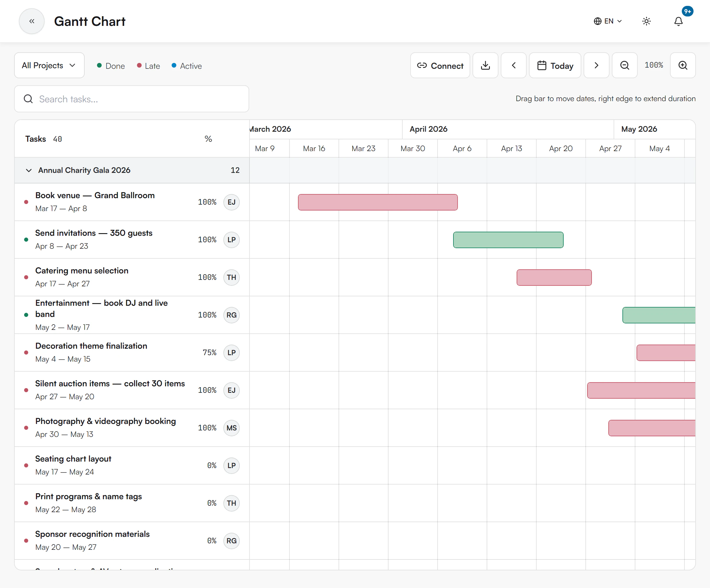The image size is (710, 588).
Task: Click TH avatar on Catering menu selection row
Action: [232, 278]
